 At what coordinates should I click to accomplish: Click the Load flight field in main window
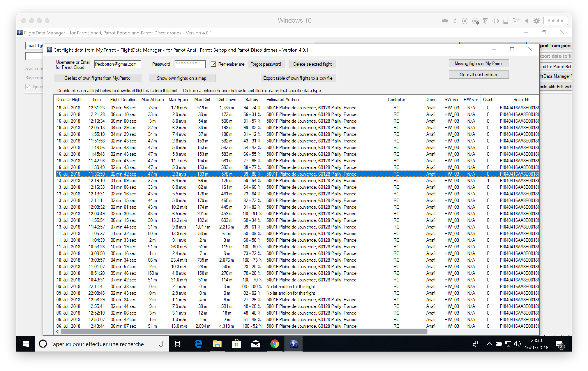[x=34, y=46]
